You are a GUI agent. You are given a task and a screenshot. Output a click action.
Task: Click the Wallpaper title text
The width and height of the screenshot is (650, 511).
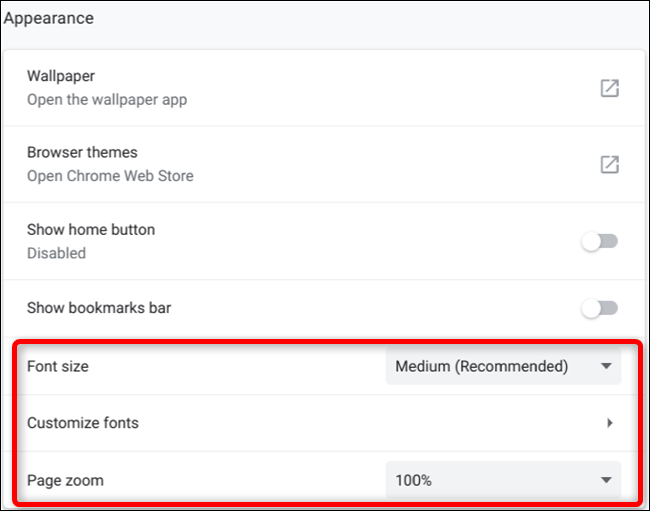pos(61,76)
